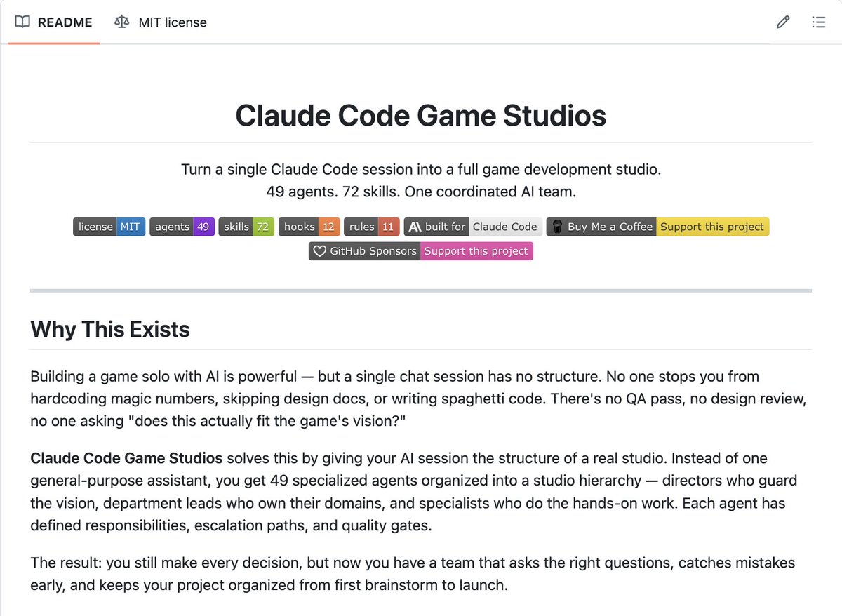Click the scales icon beside MIT license
Image resolution: width=842 pixels, height=616 pixels.
click(121, 22)
